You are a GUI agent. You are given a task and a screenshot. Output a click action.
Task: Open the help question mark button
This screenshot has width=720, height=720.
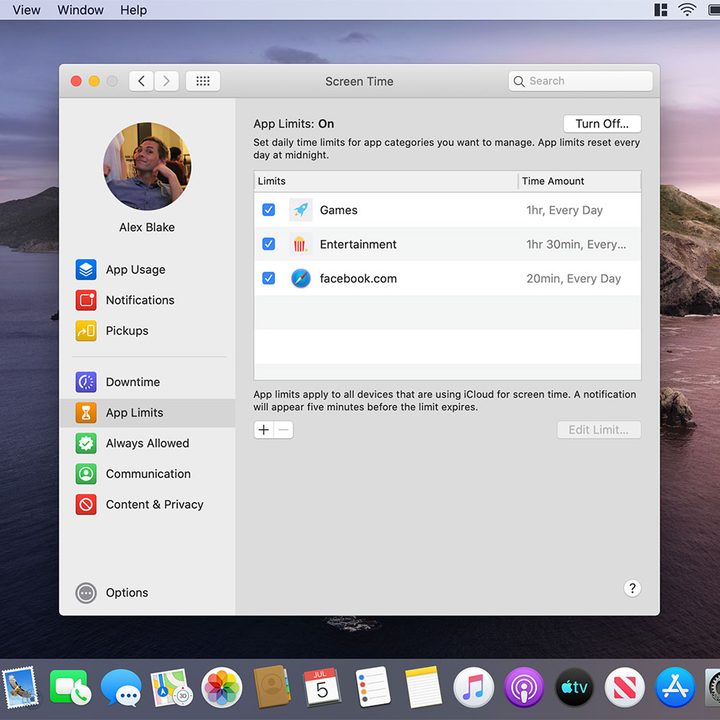(632, 588)
